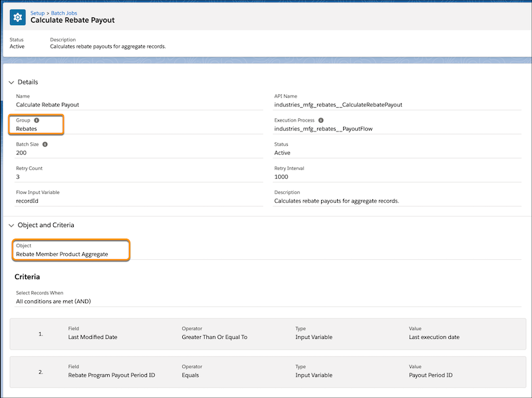This screenshot has height=398, width=532.
Task: Collapse the Object and Criteria section chevron
Action: click(11, 225)
